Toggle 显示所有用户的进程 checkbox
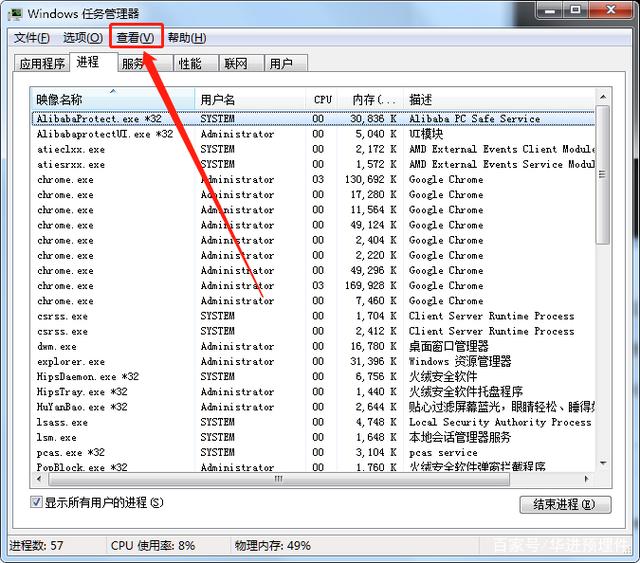The width and height of the screenshot is (640, 563). 36,502
